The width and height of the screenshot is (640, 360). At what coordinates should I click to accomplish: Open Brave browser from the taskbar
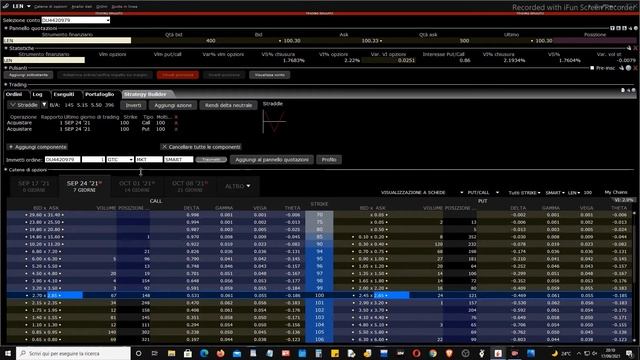pos(449,353)
